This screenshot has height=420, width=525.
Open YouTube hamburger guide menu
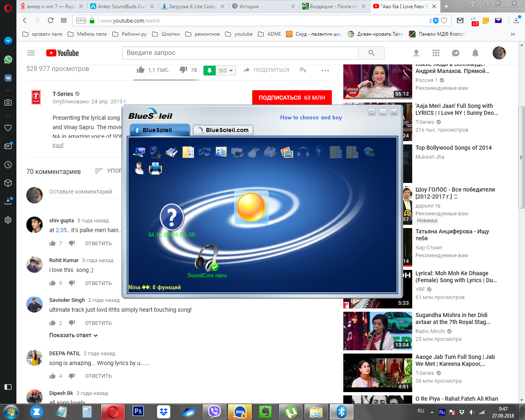(31, 53)
